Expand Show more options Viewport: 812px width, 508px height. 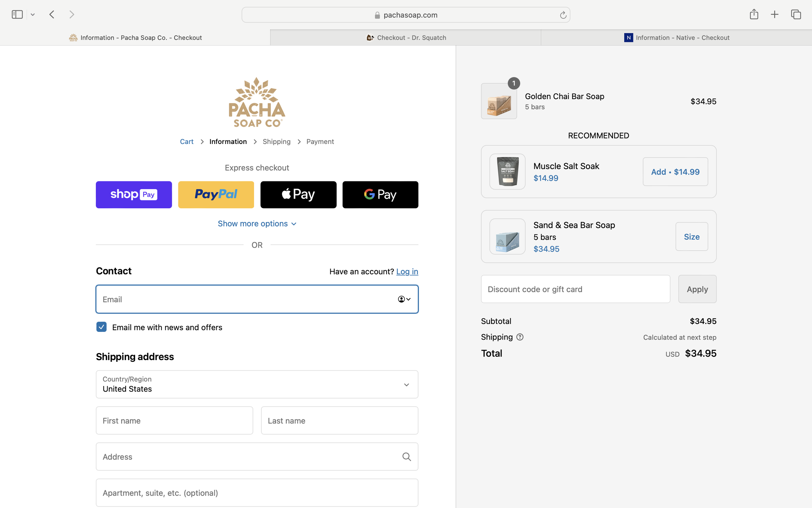pyautogui.click(x=257, y=224)
